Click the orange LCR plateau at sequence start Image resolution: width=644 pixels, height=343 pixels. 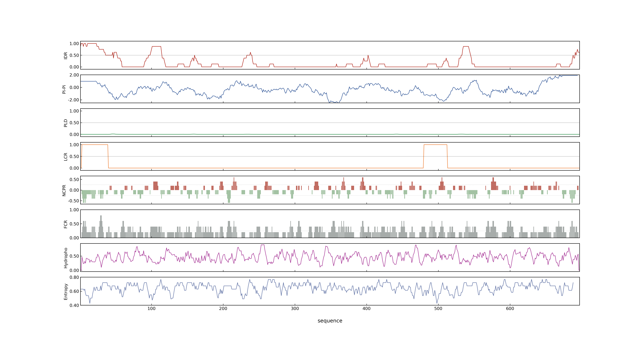(95, 145)
